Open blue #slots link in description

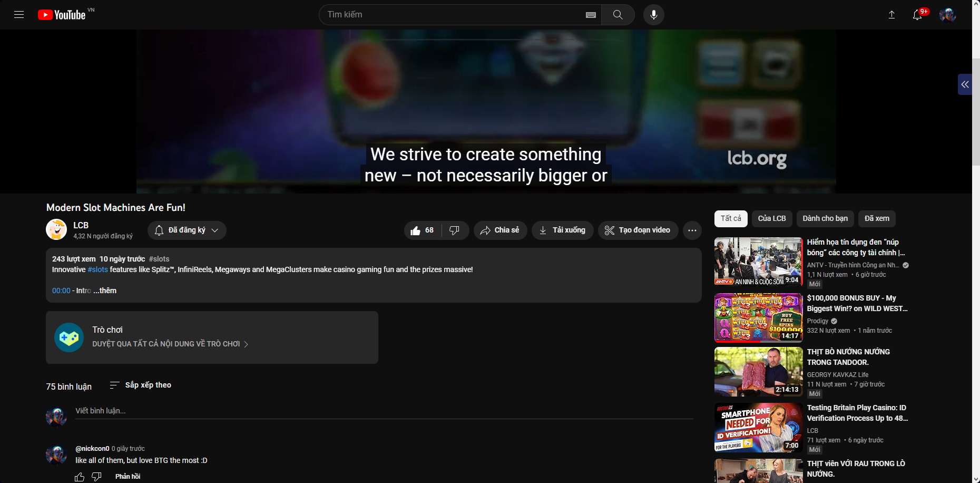point(98,269)
